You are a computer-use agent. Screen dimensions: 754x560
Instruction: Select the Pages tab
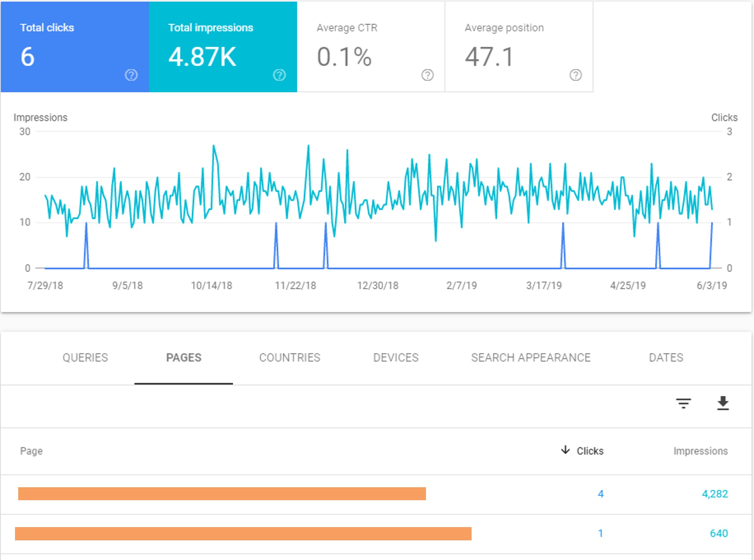point(184,358)
